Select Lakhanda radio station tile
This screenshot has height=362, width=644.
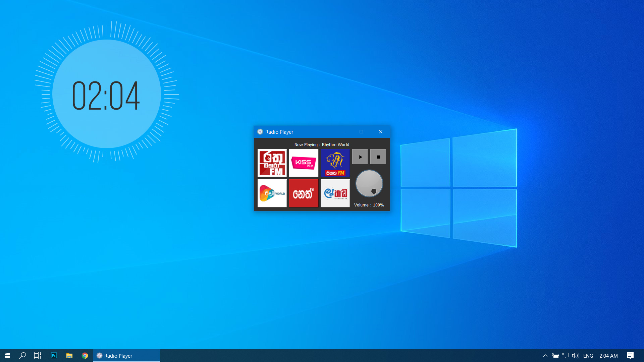coord(335,193)
